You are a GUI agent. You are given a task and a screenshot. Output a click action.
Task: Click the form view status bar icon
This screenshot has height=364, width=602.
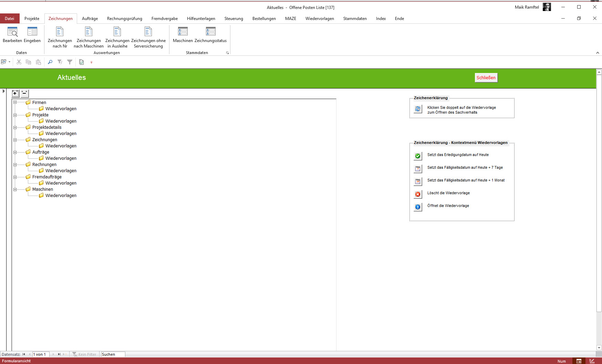point(579,361)
